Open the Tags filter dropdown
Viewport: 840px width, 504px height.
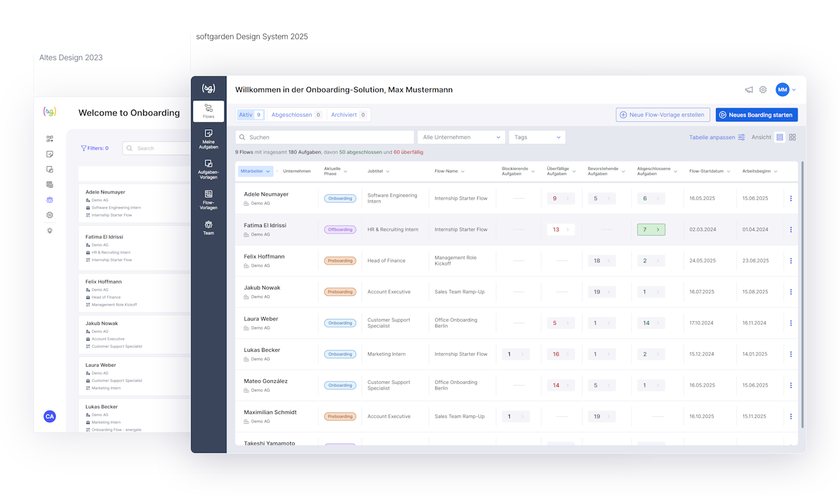537,137
